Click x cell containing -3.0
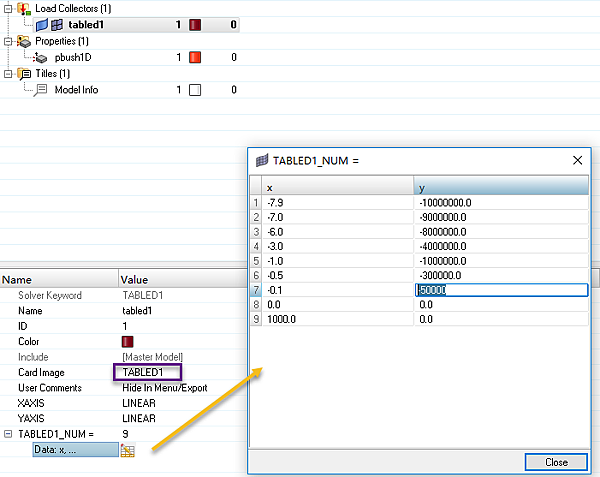The width and height of the screenshot is (600, 477). point(338,246)
